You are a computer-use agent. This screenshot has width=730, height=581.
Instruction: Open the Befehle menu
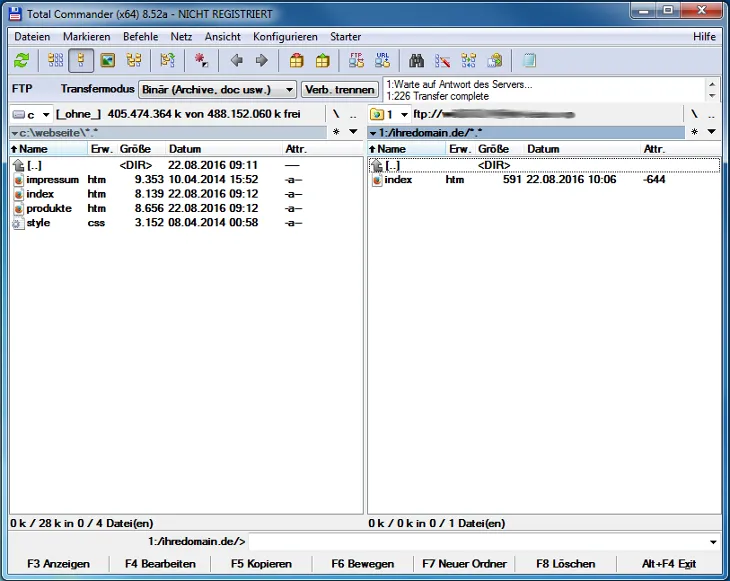141,37
